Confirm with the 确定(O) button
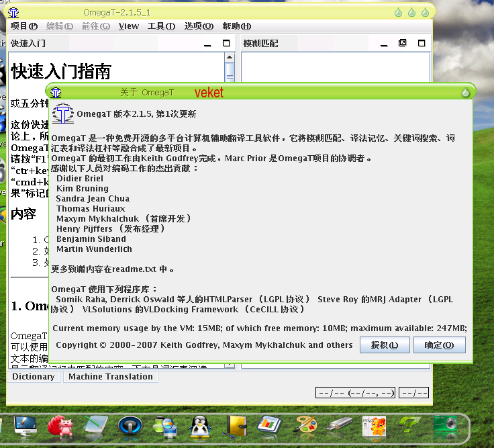Viewport: 494px width, 448px height. [x=439, y=345]
